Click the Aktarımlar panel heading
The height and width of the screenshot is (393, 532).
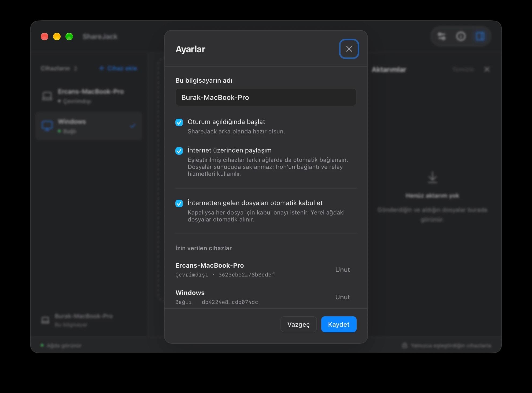389,70
